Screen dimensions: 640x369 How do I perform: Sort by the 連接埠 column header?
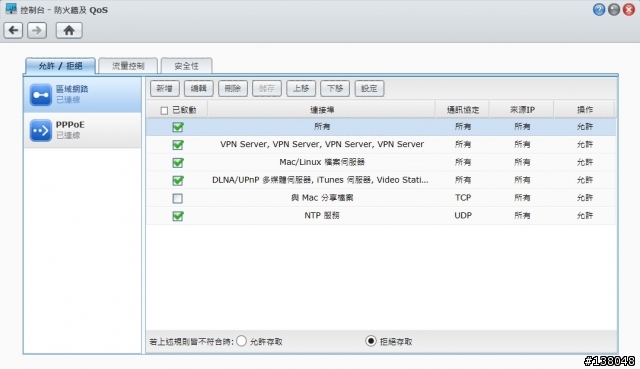point(322,110)
